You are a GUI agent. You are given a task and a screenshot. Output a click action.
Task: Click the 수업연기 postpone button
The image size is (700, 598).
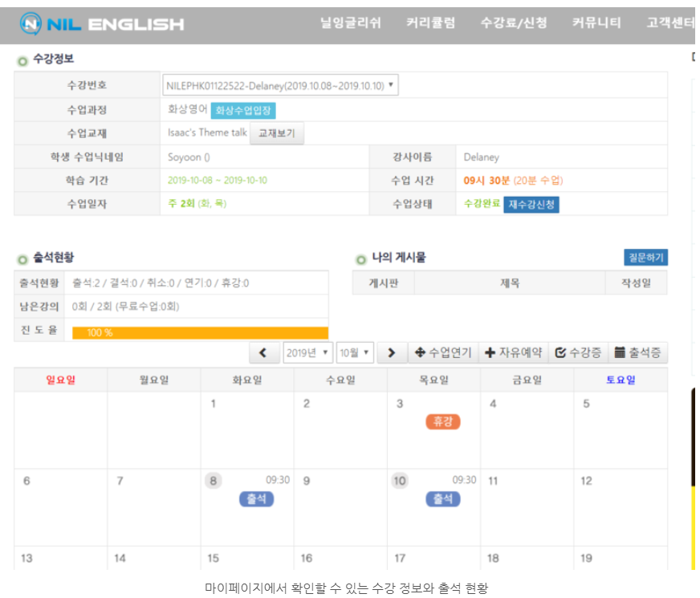coord(443,353)
